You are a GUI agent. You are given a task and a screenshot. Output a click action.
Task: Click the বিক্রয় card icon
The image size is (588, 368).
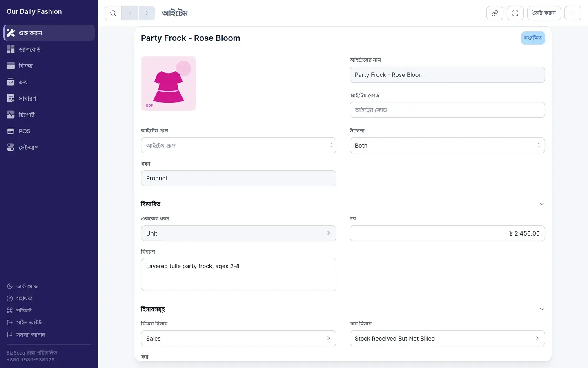[11, 65]
